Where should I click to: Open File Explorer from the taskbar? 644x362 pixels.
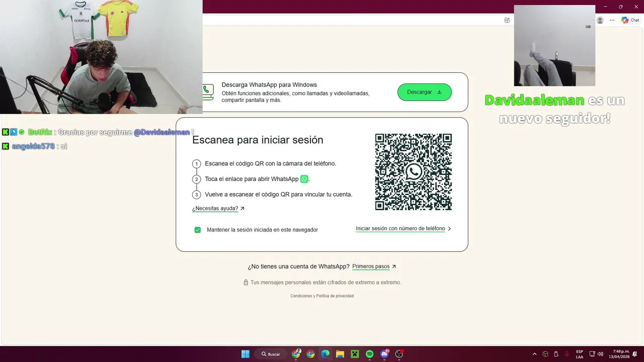340,354
